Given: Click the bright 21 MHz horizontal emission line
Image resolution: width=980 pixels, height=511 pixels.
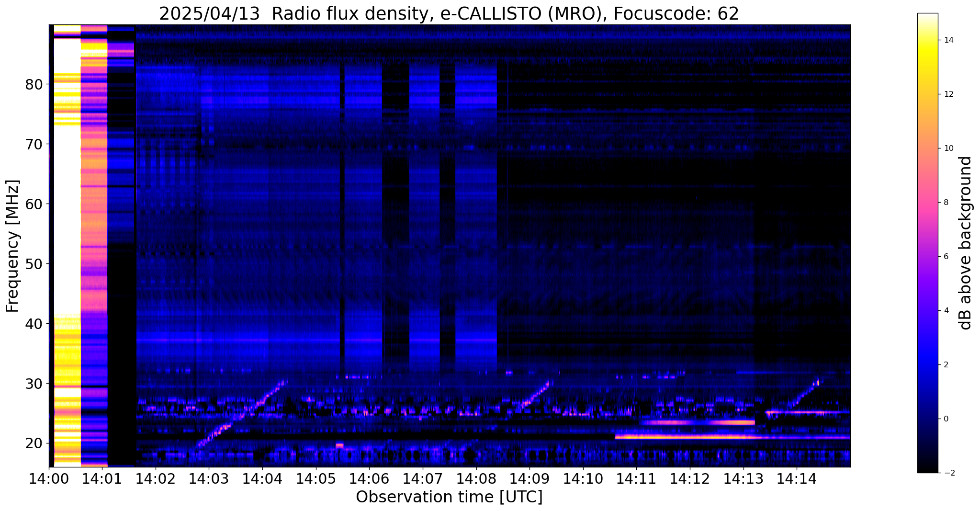Looking at the screenshot, I should (732, 437).
